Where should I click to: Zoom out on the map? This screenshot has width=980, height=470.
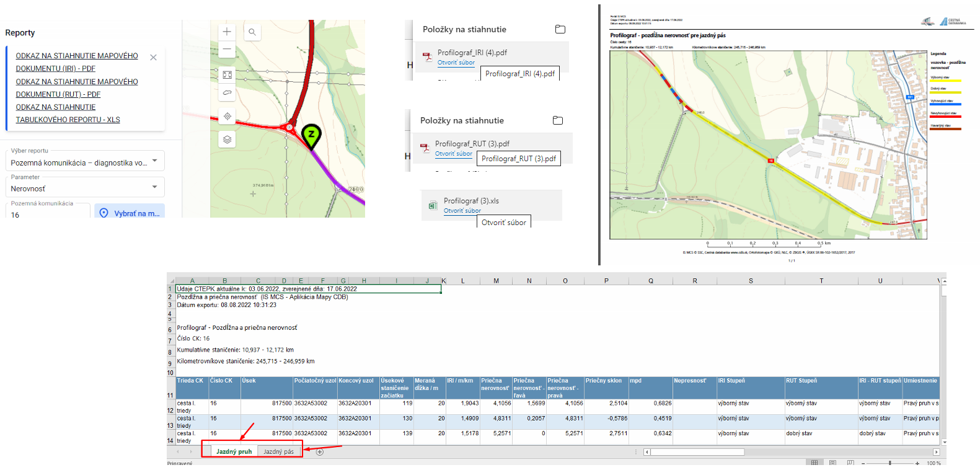click(x=227, y=49)
